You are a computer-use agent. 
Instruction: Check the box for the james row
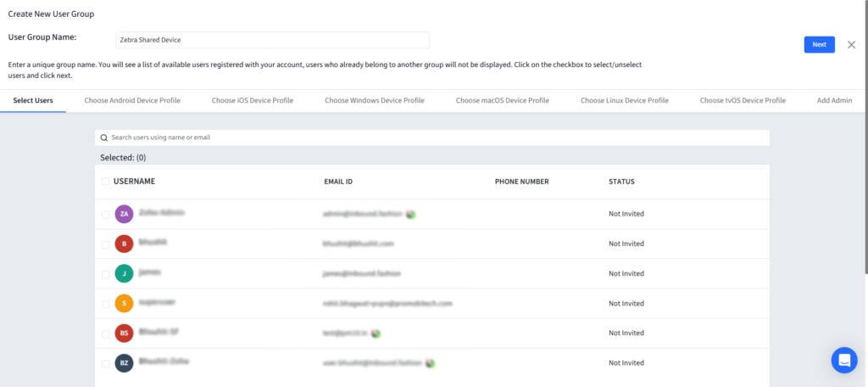(x=105, y=274)
